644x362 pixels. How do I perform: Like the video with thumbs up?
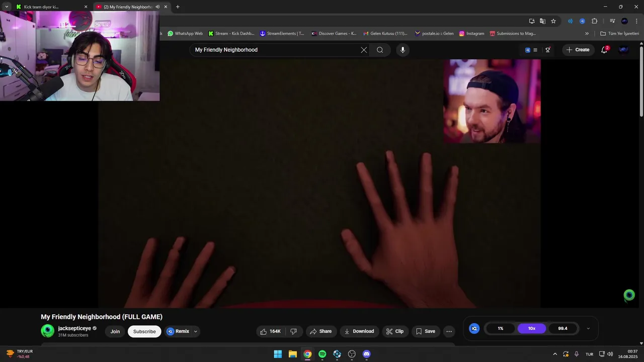270,331
